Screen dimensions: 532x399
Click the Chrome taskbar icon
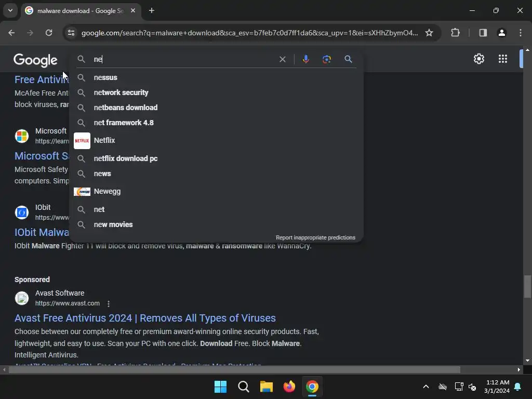click(x=312, y=387)
